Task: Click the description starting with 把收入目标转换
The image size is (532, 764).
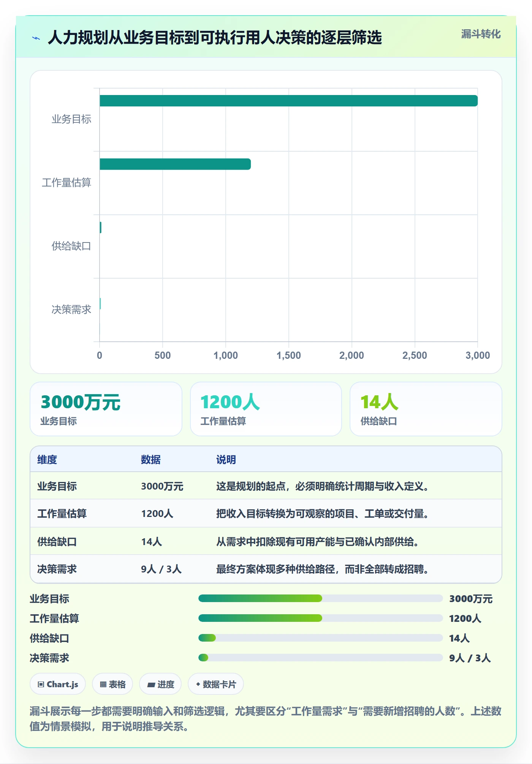Action: click(323, 514)
